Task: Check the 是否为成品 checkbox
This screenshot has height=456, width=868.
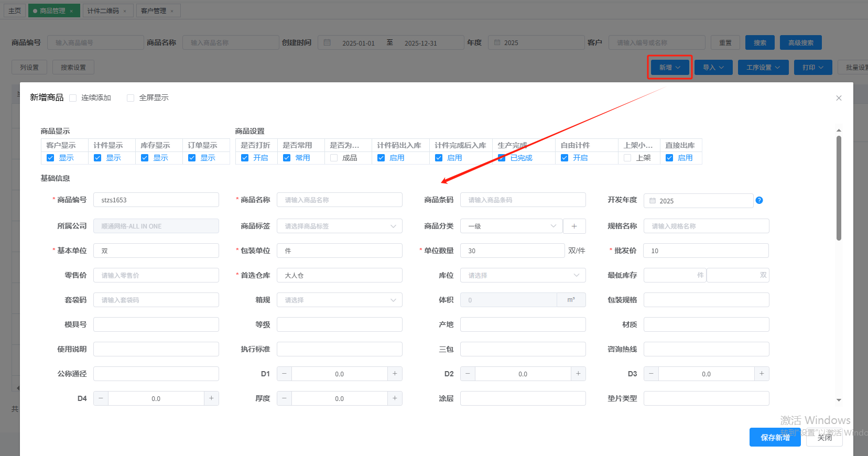Action: coord(334,158)
